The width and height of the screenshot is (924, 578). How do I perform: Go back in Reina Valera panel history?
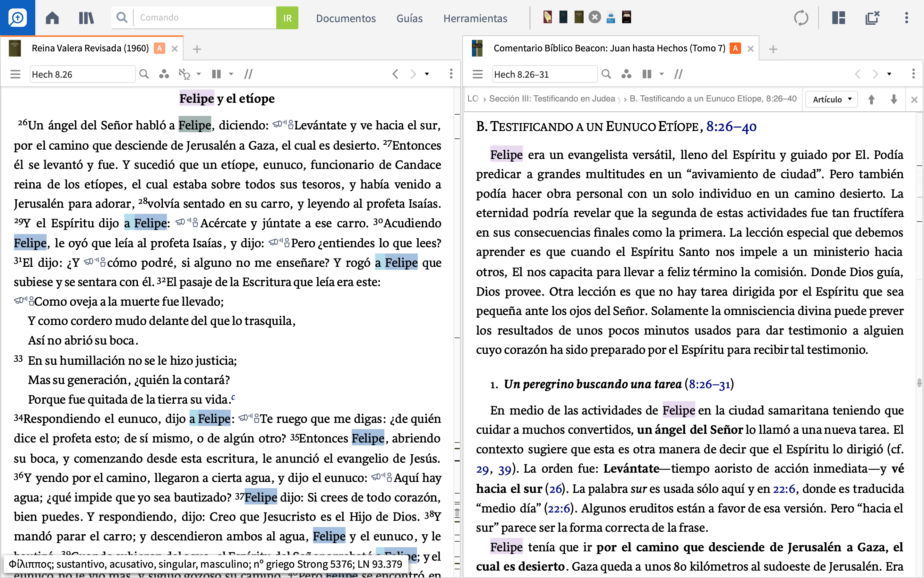click(x=396, y=74)
